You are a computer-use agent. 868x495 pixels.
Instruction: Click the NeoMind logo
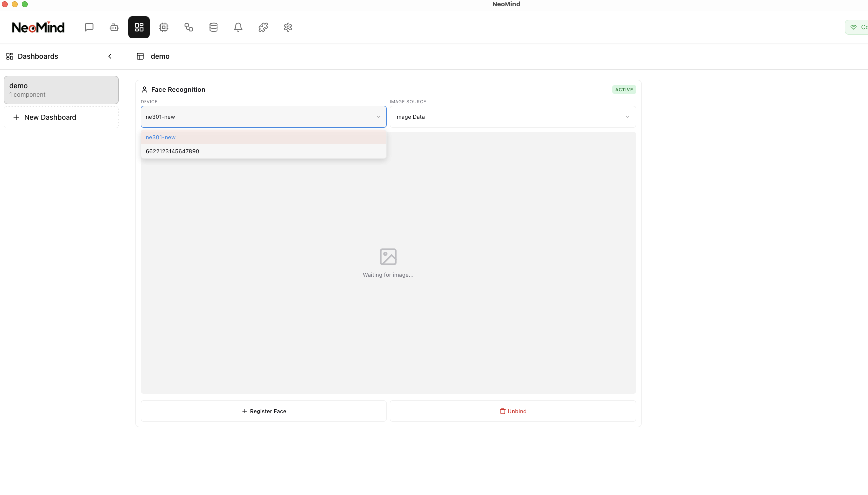coord(38,28)
